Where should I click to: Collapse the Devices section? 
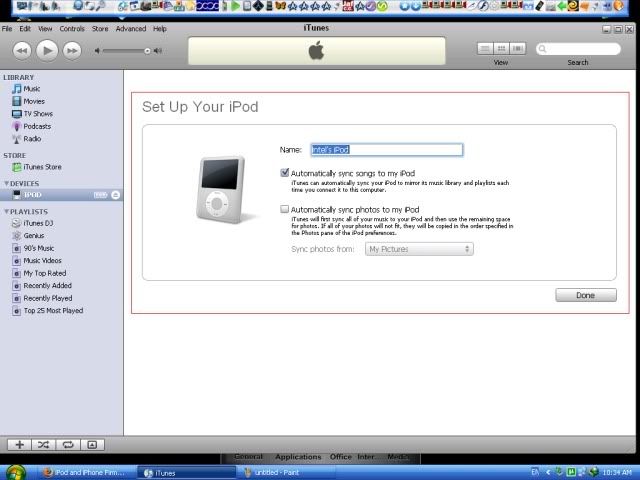[5, 183]
